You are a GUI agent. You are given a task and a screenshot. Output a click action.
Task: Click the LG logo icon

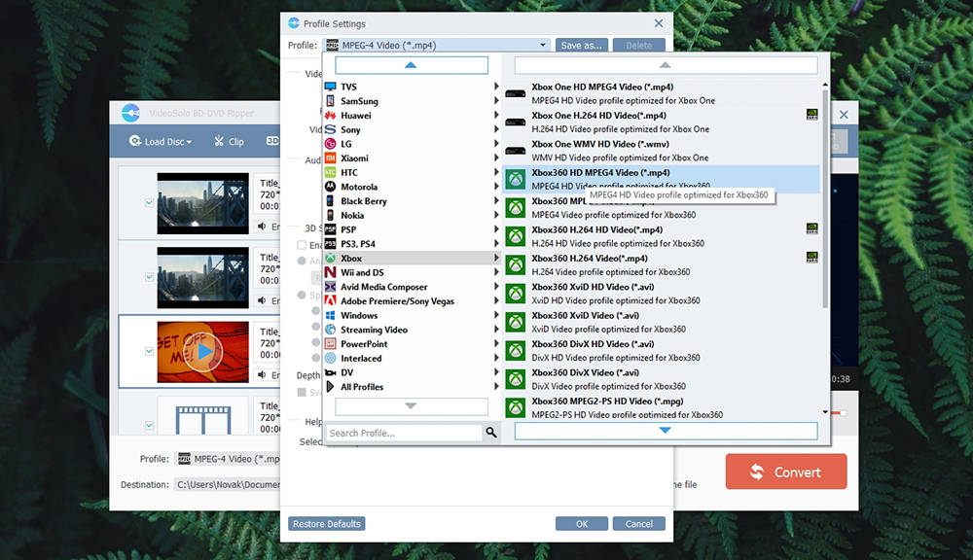(330, 144)
